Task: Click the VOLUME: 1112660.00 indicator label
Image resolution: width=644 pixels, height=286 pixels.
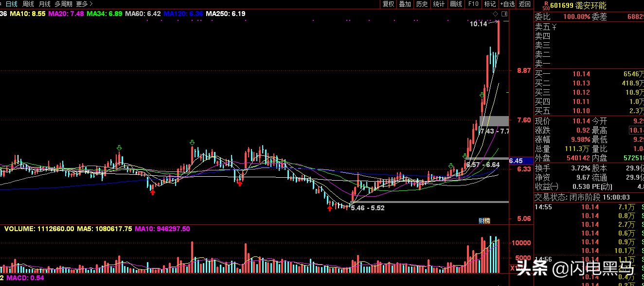Action: click(x=39, y=229)
